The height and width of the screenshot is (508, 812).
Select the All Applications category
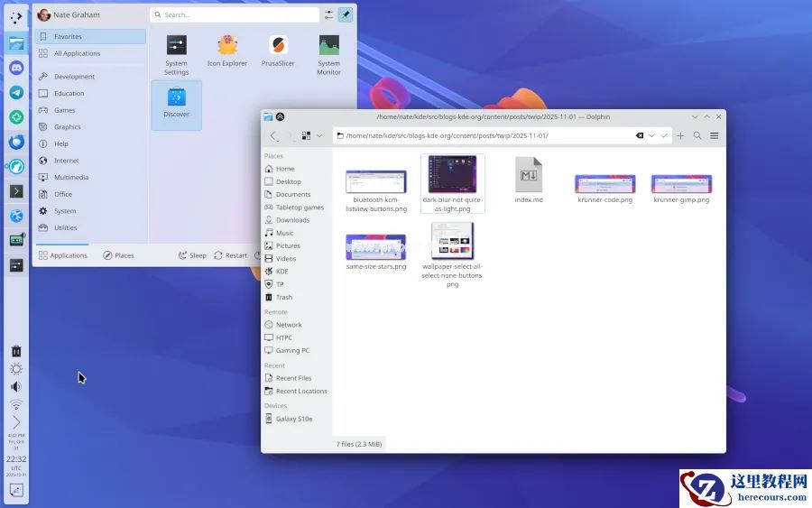point(77,53)
